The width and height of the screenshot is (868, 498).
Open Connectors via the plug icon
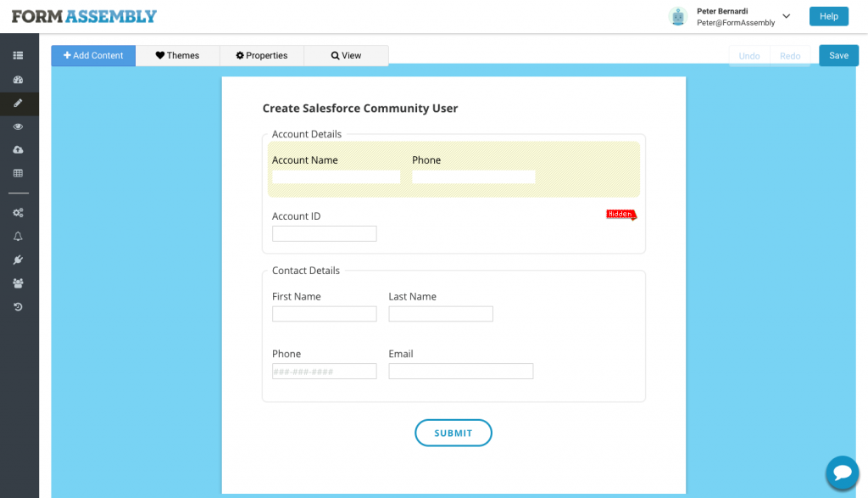click(19, 260)
